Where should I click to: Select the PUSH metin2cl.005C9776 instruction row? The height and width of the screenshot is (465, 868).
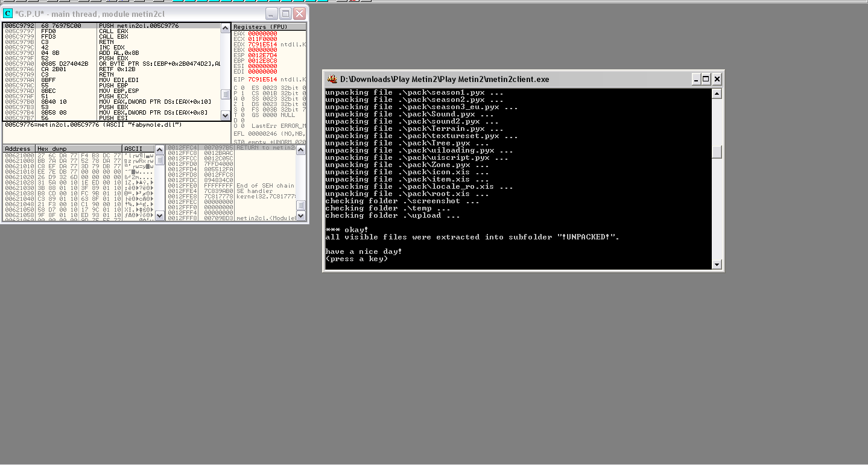112,26
